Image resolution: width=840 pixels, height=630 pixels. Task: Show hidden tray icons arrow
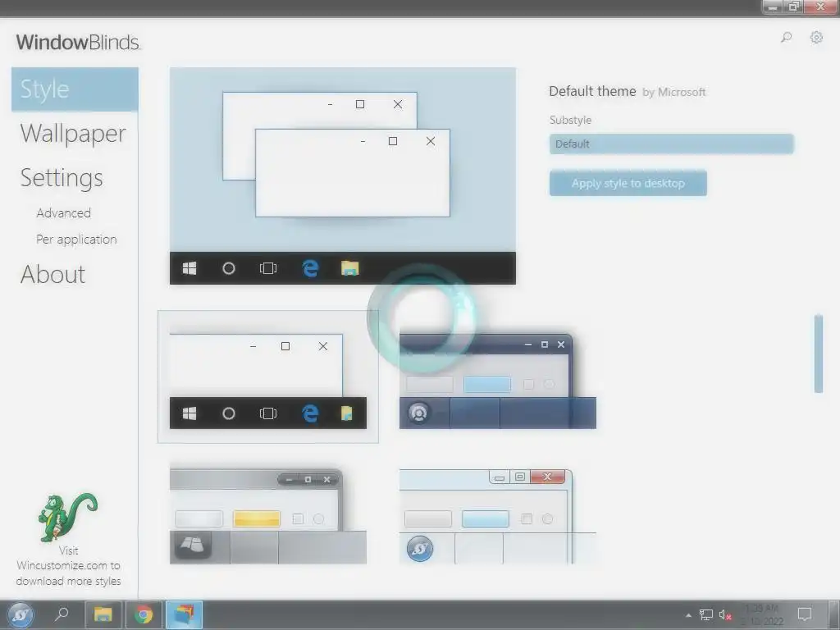pyautogui.click(x=688, y=615)
